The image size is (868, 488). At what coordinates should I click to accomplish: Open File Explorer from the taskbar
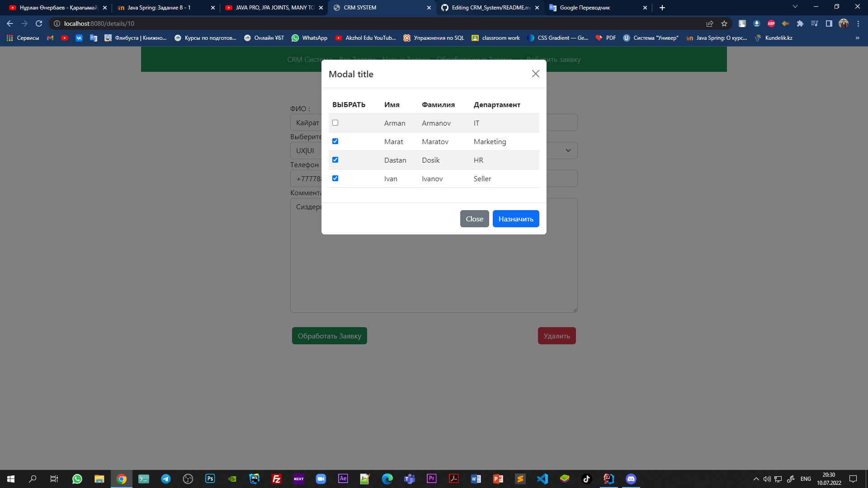[x=99, y=479]
